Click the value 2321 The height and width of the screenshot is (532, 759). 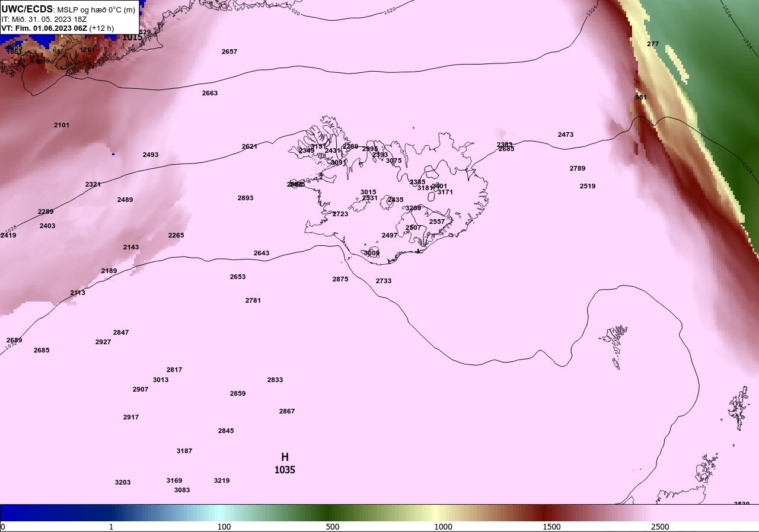(93, 184)
